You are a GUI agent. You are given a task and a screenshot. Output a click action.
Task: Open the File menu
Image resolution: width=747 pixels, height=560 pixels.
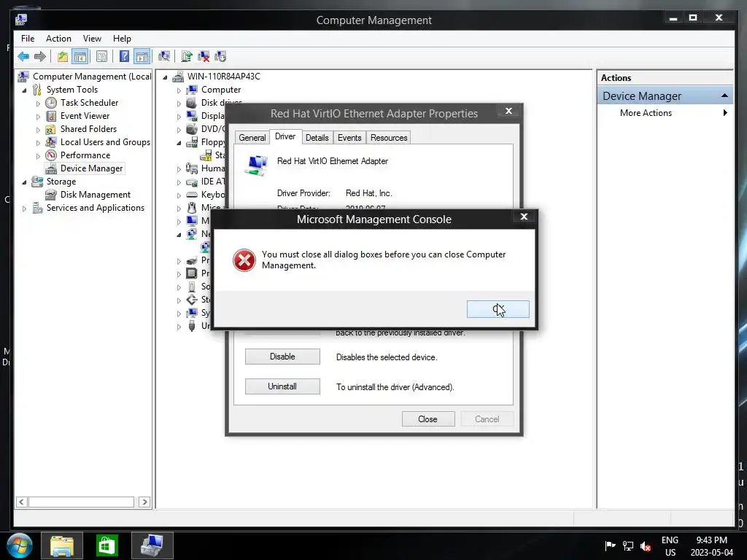click(28, 39)
